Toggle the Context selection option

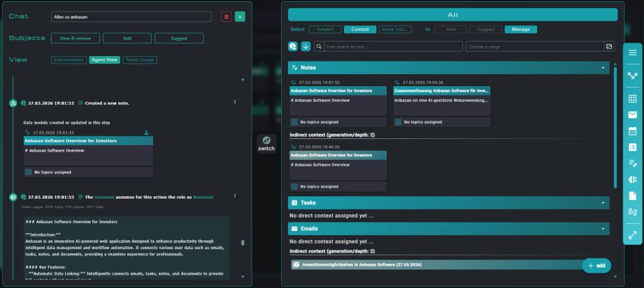tap(360, 29)
